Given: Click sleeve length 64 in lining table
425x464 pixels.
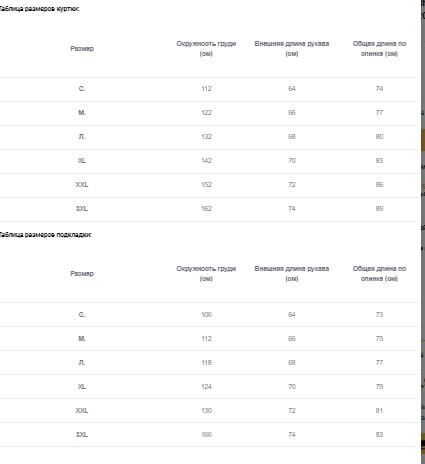Looking at the screenshot, I should [292, 315].
